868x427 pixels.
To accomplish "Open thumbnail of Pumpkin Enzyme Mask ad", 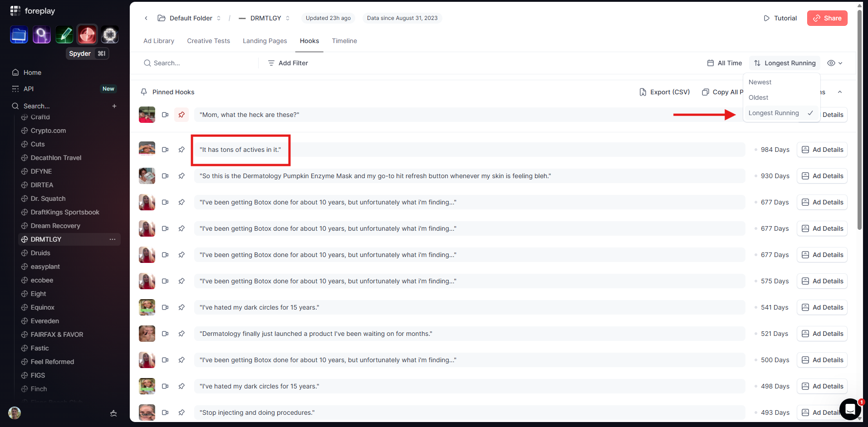I will (x=147, y=176).
